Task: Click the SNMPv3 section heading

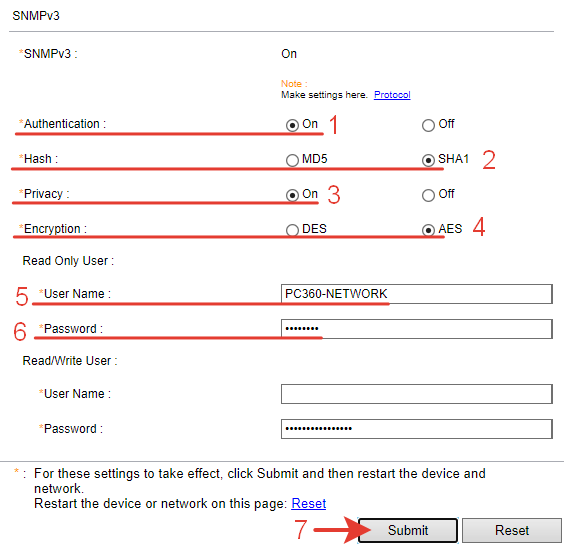Action: click(x=36, y=16)
